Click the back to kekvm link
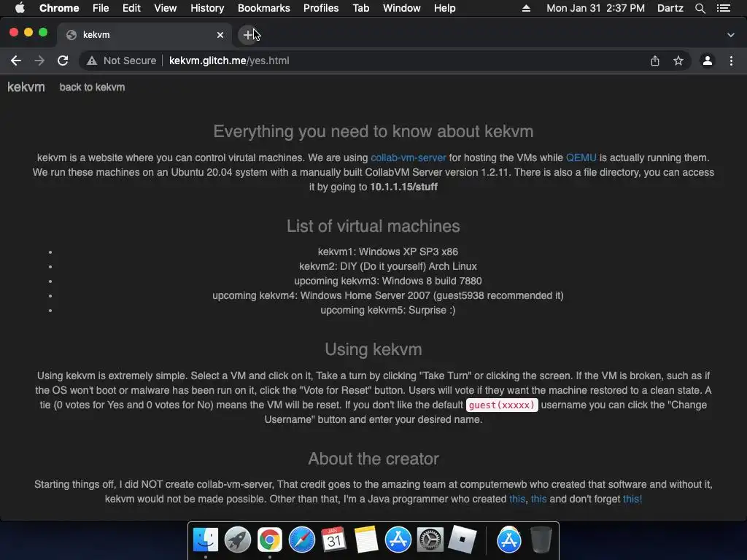The height and width of the screenshot is (560, 747). pos(92,87)
